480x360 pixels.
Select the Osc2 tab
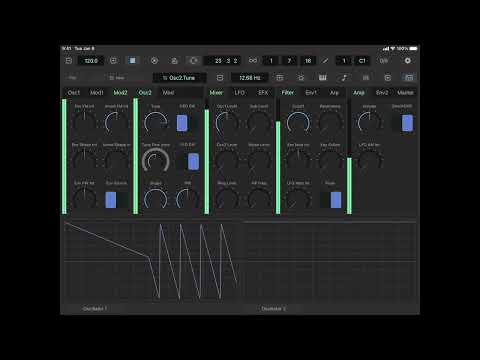[x=145, y=92]
